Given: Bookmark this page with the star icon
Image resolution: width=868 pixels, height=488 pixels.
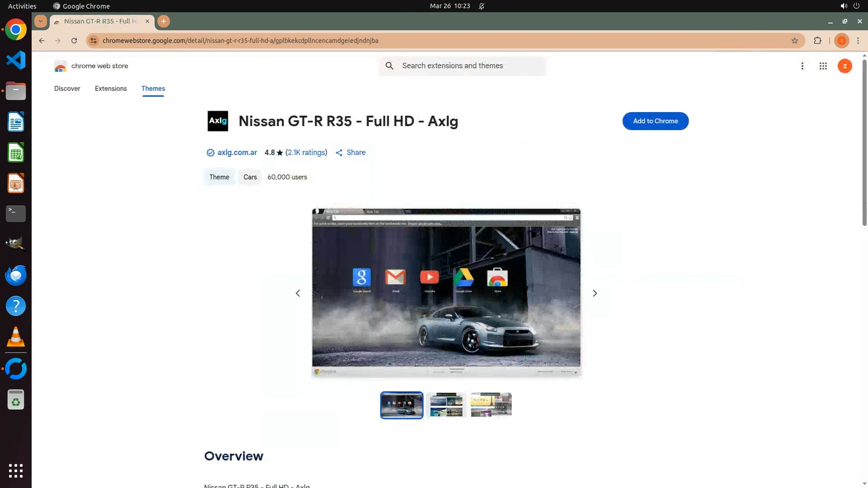Looking at the screenshot, I should click(795, 41).
